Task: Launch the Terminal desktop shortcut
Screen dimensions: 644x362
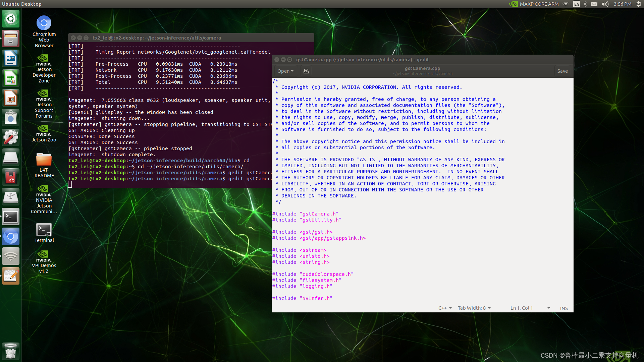Action: point(44,230)
